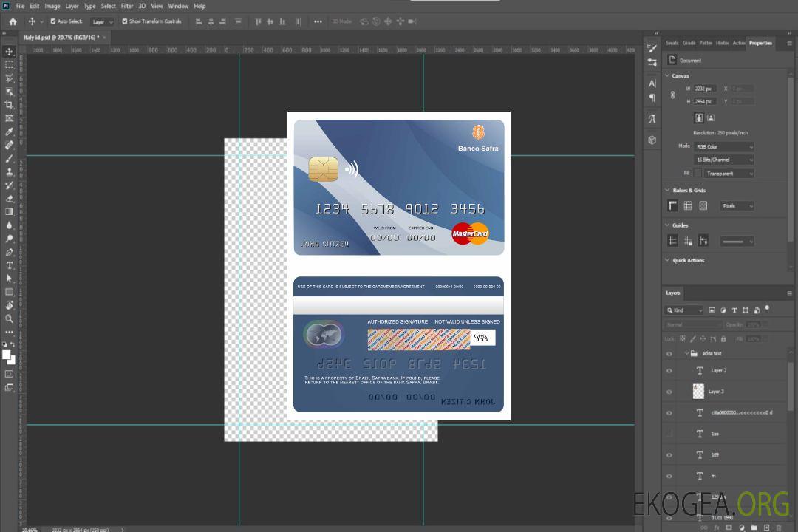The image size is (798, 532).
Task: Open the RGB Color mode dropdown
Action: 723,146
